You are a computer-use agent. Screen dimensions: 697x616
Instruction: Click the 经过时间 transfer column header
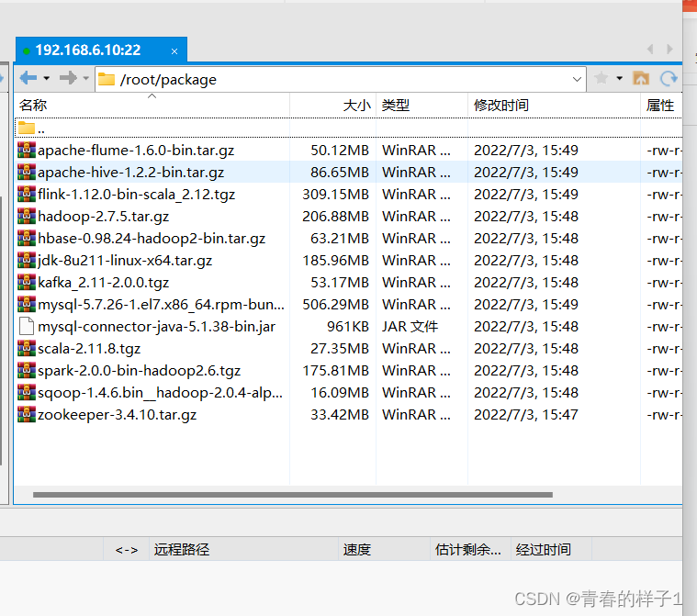[x=551, y=550]
